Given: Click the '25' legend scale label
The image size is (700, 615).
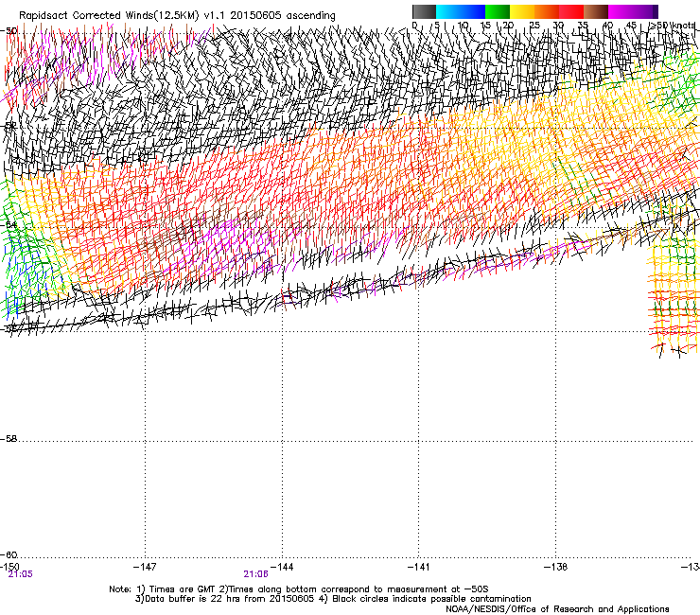Looking at the screenshot, I should point(534,26).
